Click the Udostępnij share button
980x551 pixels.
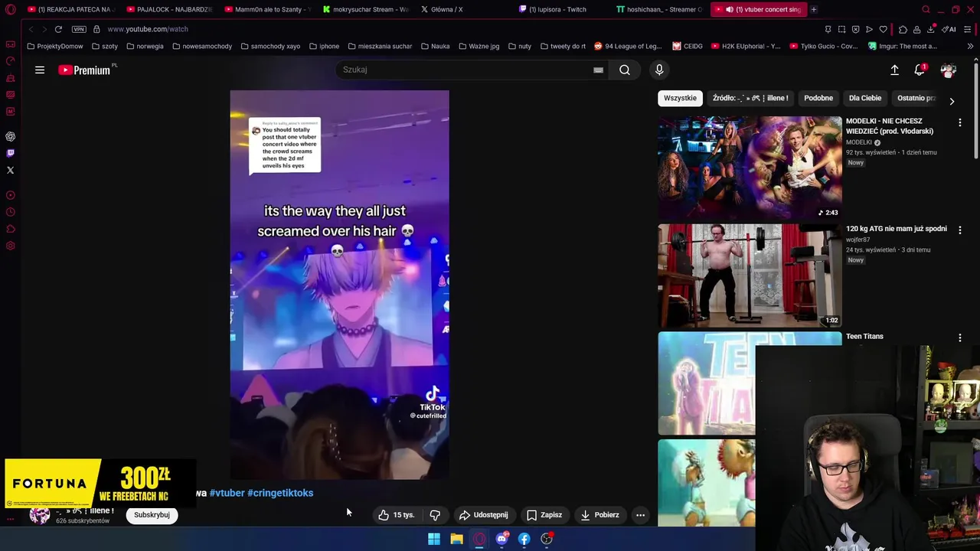483,515
